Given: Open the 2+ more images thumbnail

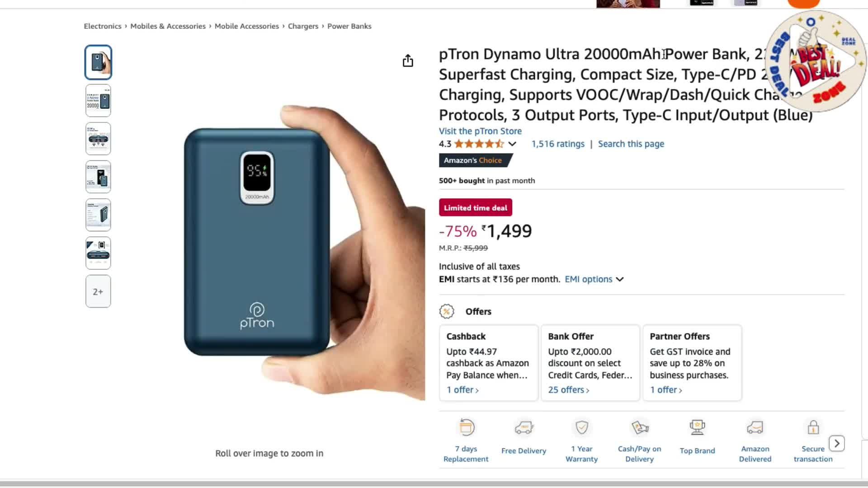Looking at the screenshot, I should point(98,292).
